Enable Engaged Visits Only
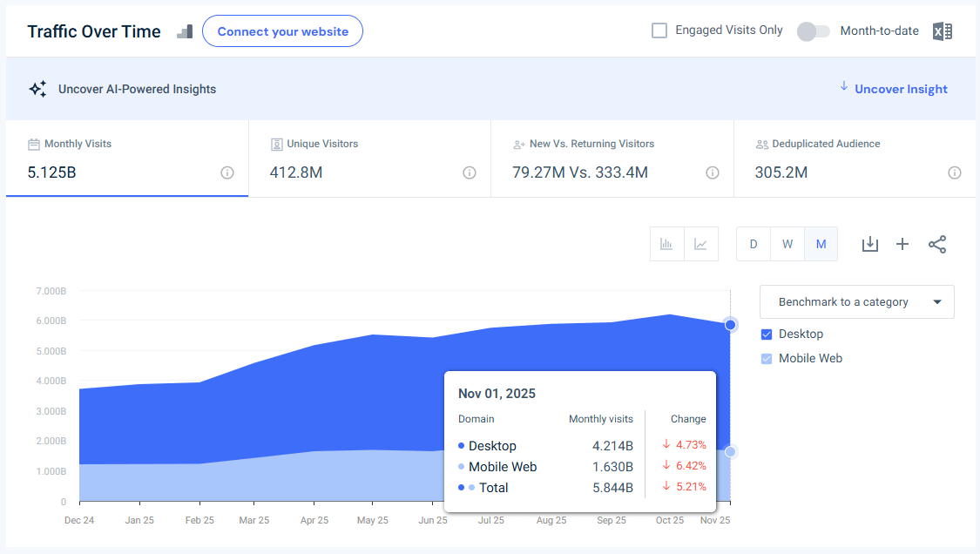The height and width of the screenshot is (554, 980). coord(659,30)
